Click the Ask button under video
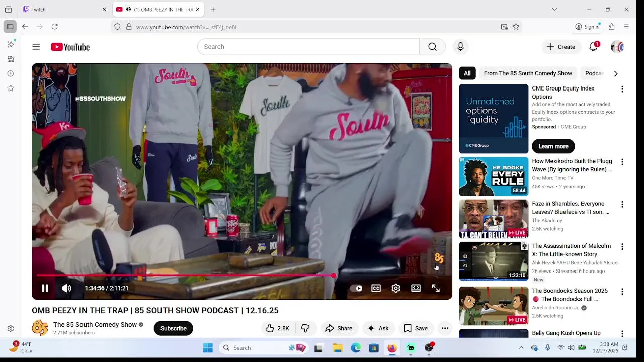 [378, 328]
